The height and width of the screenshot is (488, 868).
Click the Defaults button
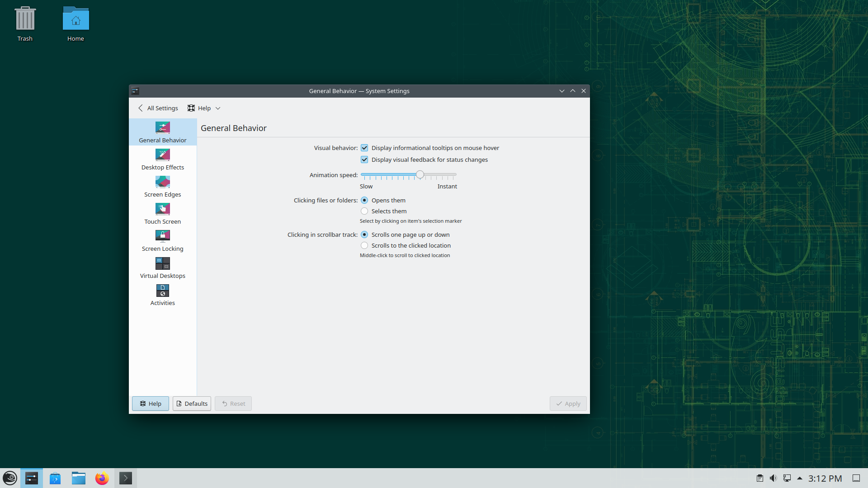click(x=192, y=404)
